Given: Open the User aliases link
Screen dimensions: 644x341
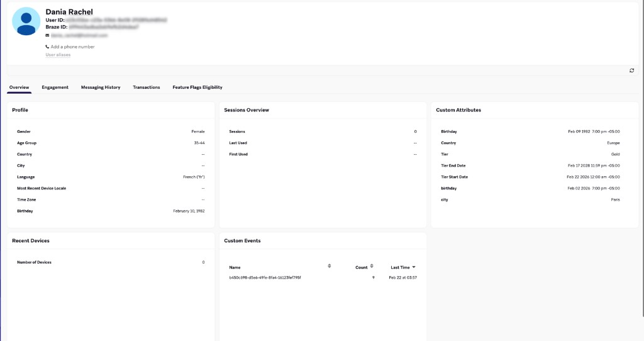Looking at the screenshot, I should pyautogui.click(x=58, y=55).
